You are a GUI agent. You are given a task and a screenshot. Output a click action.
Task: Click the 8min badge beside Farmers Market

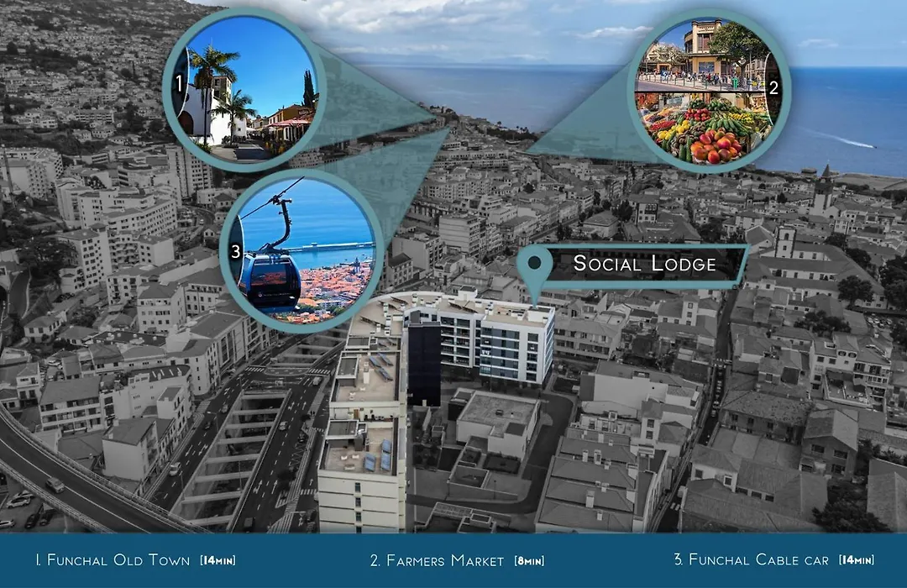pos(529,560)
